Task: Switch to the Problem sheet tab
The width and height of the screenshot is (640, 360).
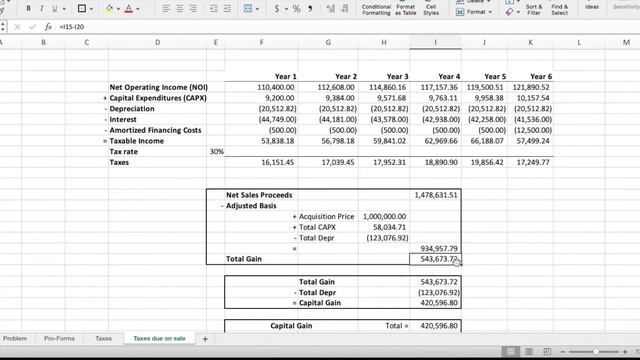Action: 15,338
